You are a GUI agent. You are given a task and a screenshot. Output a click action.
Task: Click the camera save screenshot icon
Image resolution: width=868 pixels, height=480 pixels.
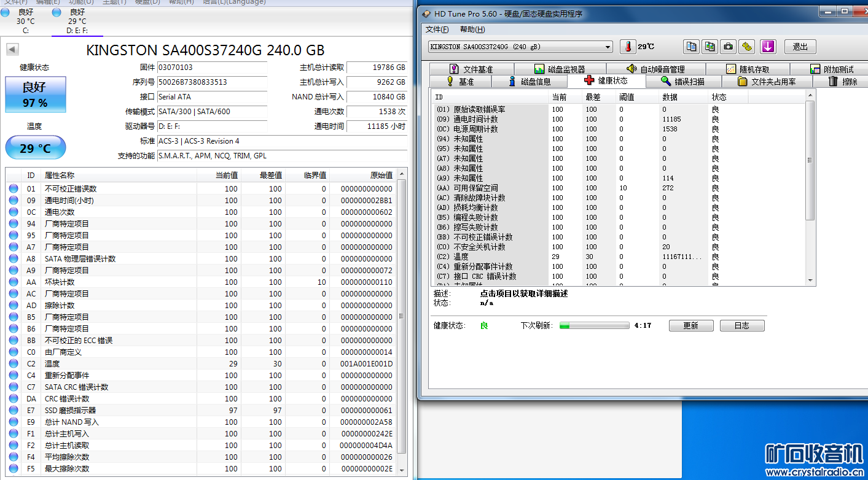(729, 47)
